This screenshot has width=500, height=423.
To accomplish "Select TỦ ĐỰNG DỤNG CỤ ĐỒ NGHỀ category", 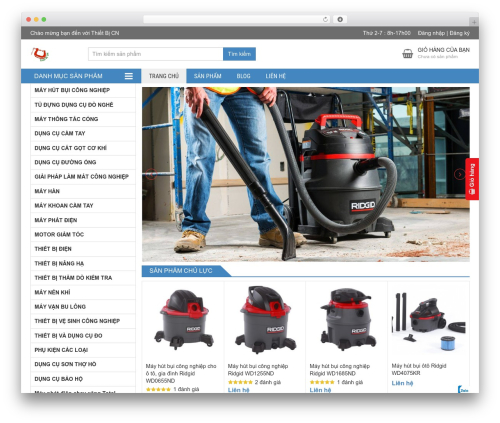I will [83, 105].
